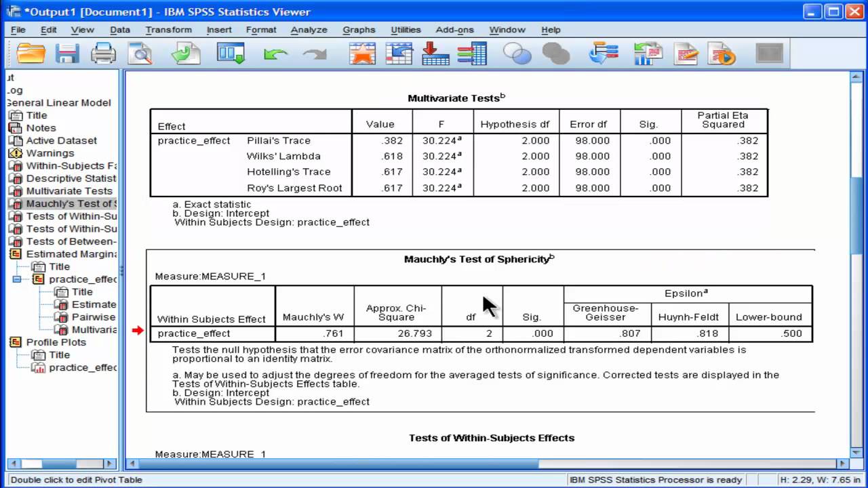The width and height of the screenshot is (868, 488).
Task: Open Print Preview with the magnifier-page icon
Action: (x=140, y=54)
